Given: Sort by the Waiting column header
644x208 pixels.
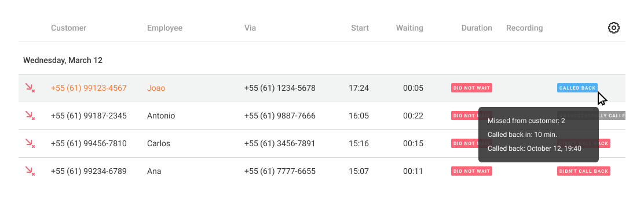Looking at the screenshot, I should pos(409,28).
